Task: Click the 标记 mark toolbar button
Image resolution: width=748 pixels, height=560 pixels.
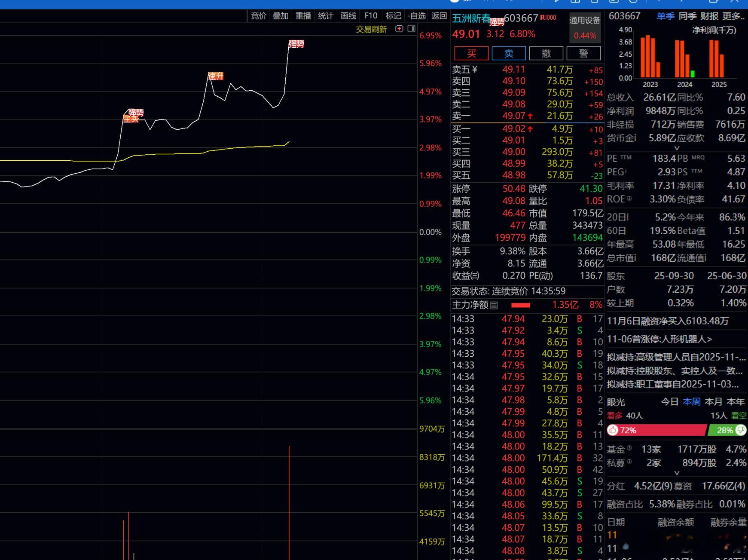Action: tap(393, 16)
